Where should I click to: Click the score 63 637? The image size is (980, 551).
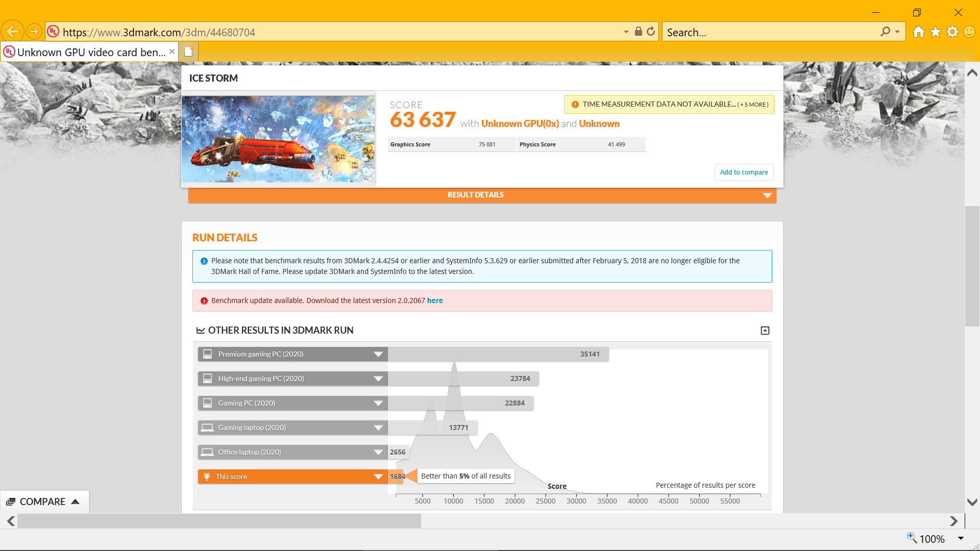[x=423, y=120]
